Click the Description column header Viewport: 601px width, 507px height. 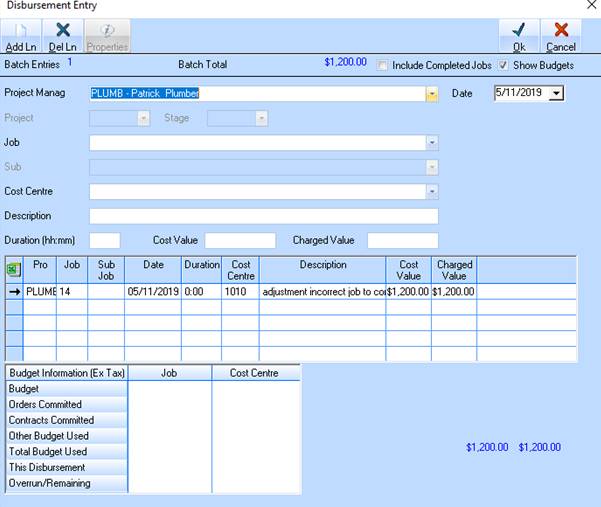(322, 265)
